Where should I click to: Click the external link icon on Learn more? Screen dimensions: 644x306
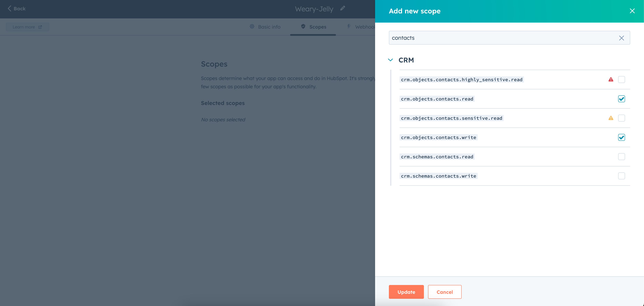40,27
